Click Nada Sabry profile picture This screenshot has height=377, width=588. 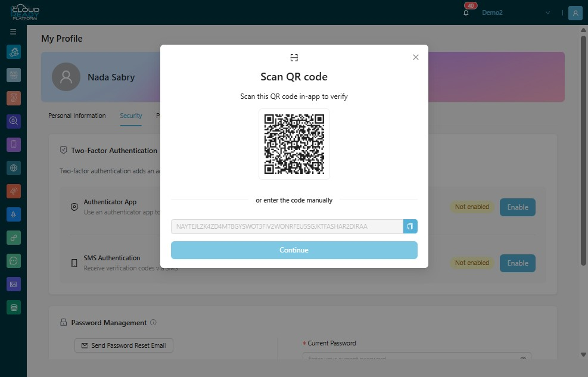coord(66,77)
